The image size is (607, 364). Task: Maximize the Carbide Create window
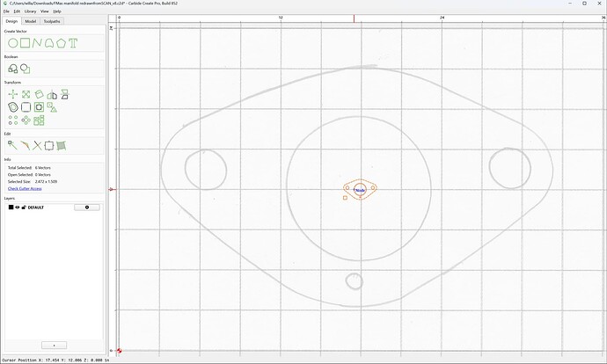pyautogui.click(x=584, y=4)
